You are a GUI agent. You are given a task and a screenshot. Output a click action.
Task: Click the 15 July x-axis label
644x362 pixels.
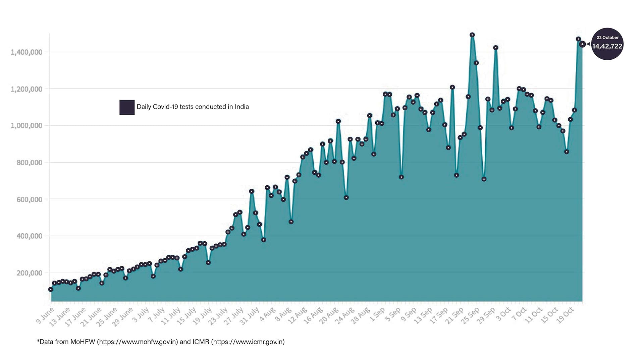(x=187, y=316)
